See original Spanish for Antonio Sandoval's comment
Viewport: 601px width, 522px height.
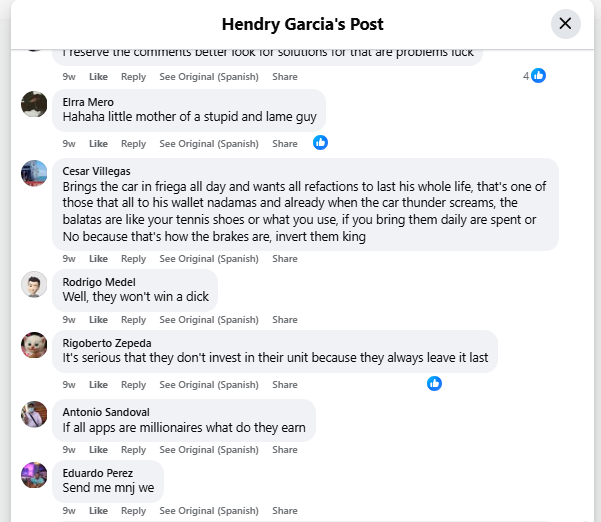(x=209, y=450)
